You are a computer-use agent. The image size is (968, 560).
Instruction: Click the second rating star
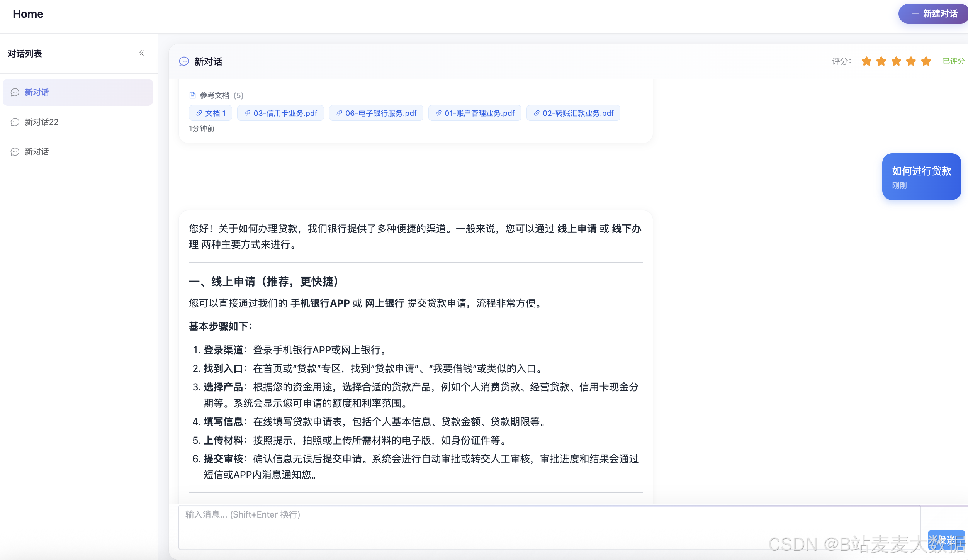pyautogui.click(x=881, y=61)
